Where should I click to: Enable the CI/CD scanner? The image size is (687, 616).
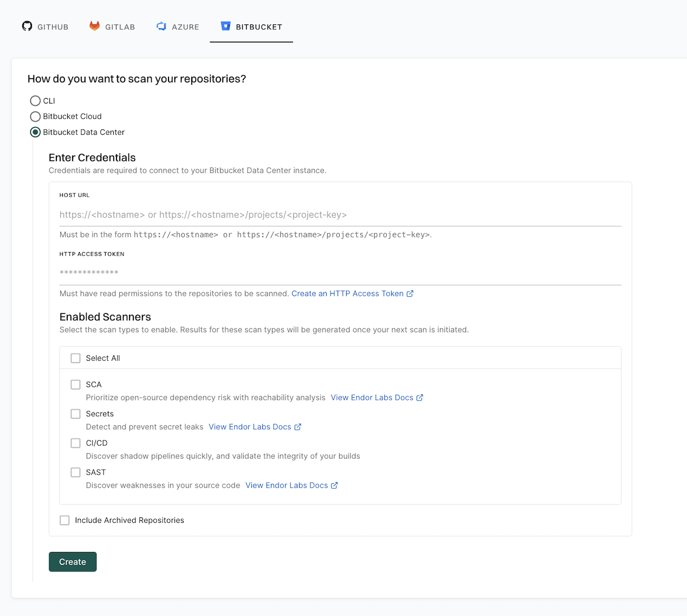coord(75,443)
